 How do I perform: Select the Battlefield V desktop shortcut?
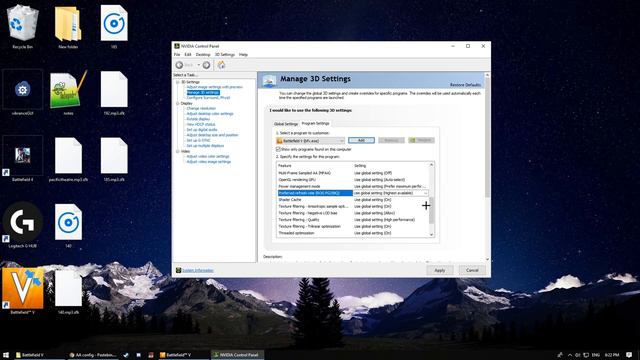click(22, 291)
